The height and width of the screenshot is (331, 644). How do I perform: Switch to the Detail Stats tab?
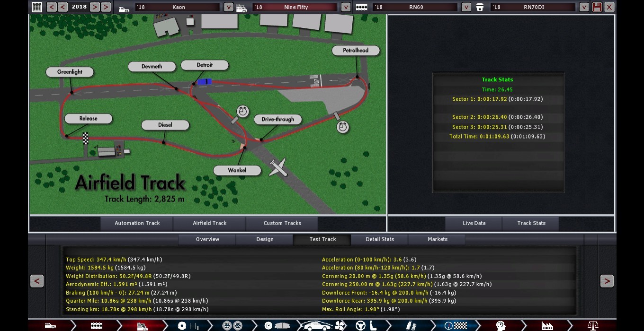pos(379,239)
